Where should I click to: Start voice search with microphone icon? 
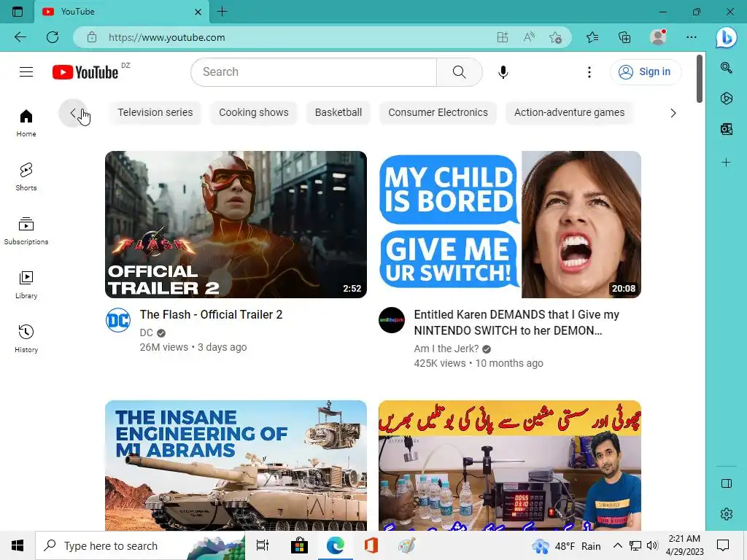click(503, 72)
